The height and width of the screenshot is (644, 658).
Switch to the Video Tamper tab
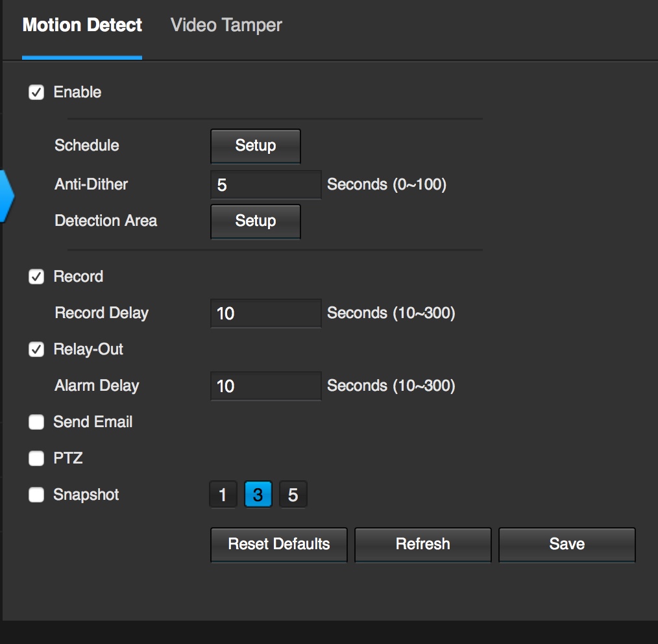tap(226, 25)
